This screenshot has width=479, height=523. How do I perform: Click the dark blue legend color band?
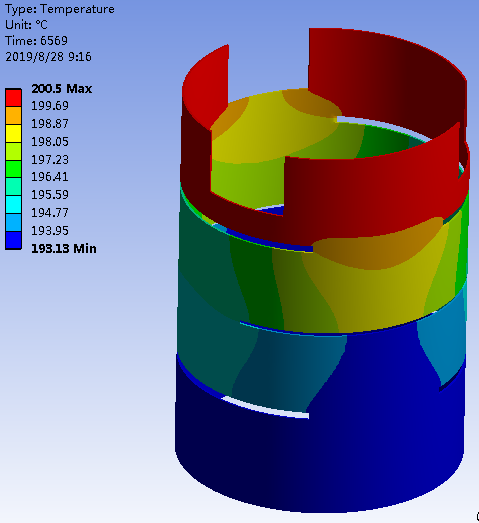tap(13, 240)
